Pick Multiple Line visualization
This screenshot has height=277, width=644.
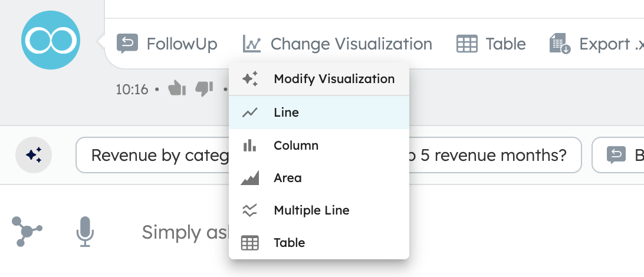(x=319, y=210)
